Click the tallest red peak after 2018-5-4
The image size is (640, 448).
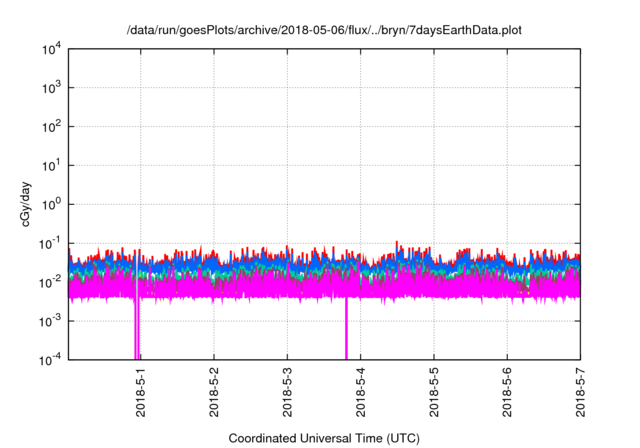[x=397, y=244]
